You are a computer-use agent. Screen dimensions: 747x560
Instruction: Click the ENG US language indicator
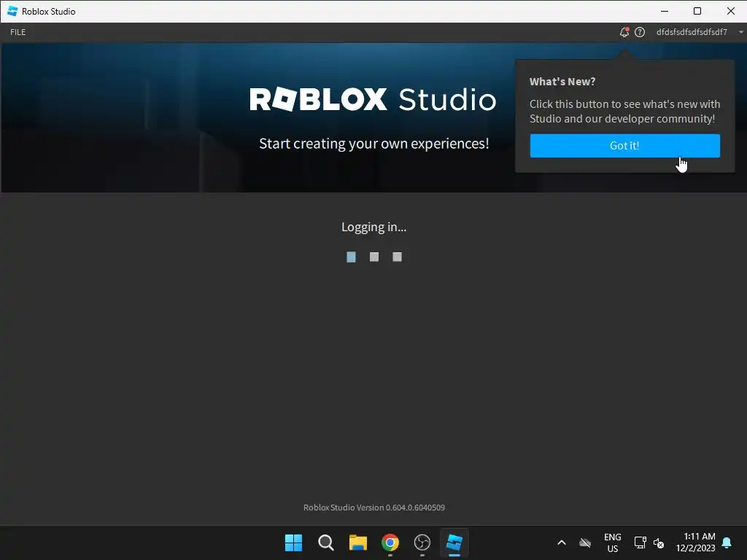pyautogui.click(x=613, y=542)
